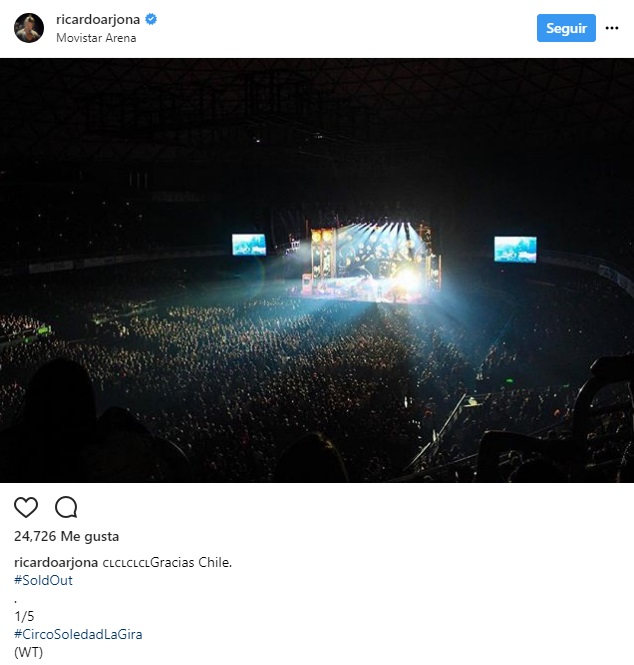Click the left video screen in photo
This screenshot has width=634, height=665.
(x=248, y=245)
